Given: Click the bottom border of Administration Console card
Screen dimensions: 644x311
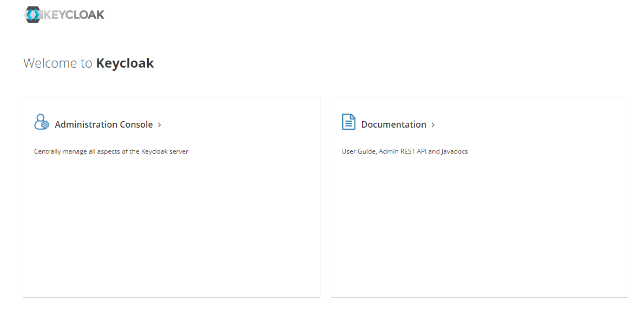Looking at the screenshot, I should tap(172, 297).
